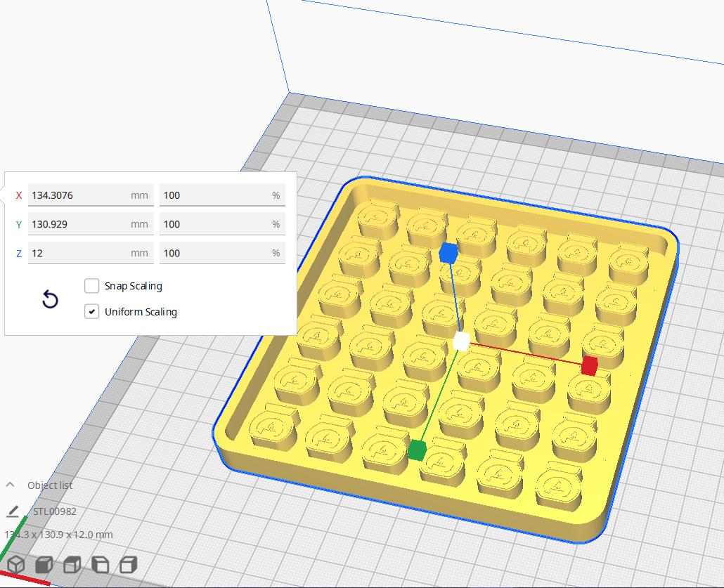Click the white center scale cube
This screenshot has width=724, height=588.
click(462, 341)
